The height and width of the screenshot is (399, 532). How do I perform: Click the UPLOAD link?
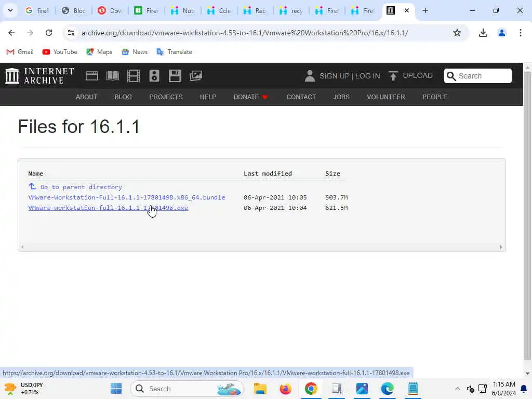417,75
